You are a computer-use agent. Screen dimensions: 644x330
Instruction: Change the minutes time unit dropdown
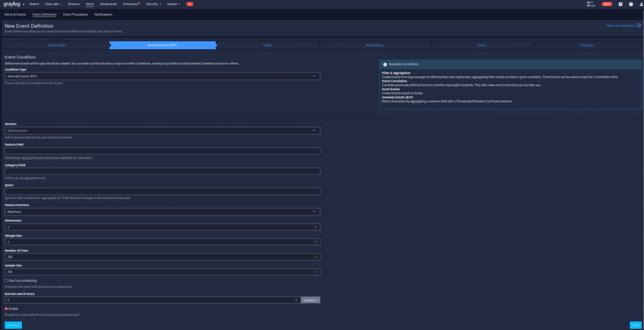tap(311, 300)
